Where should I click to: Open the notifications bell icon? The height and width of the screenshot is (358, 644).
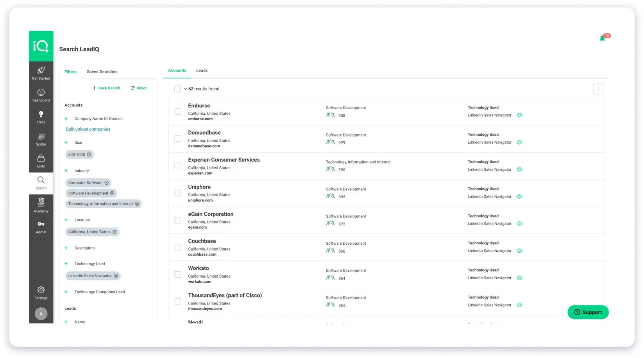pos(602,38)
